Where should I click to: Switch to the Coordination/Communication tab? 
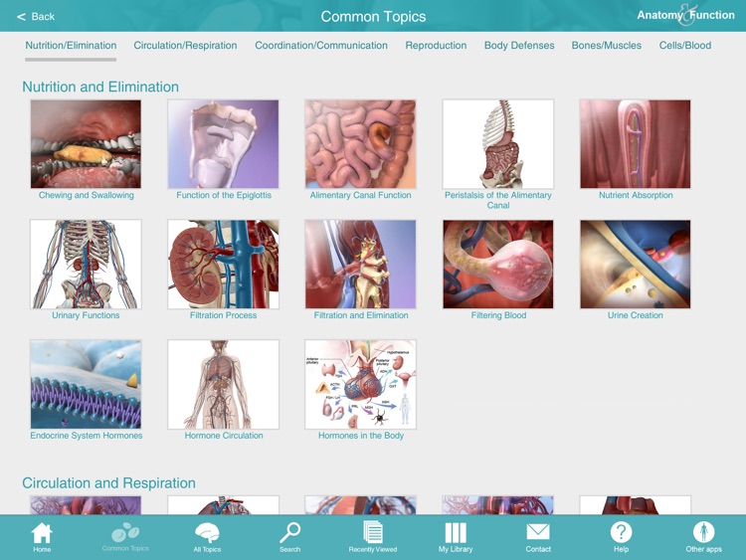click(321, 46)
